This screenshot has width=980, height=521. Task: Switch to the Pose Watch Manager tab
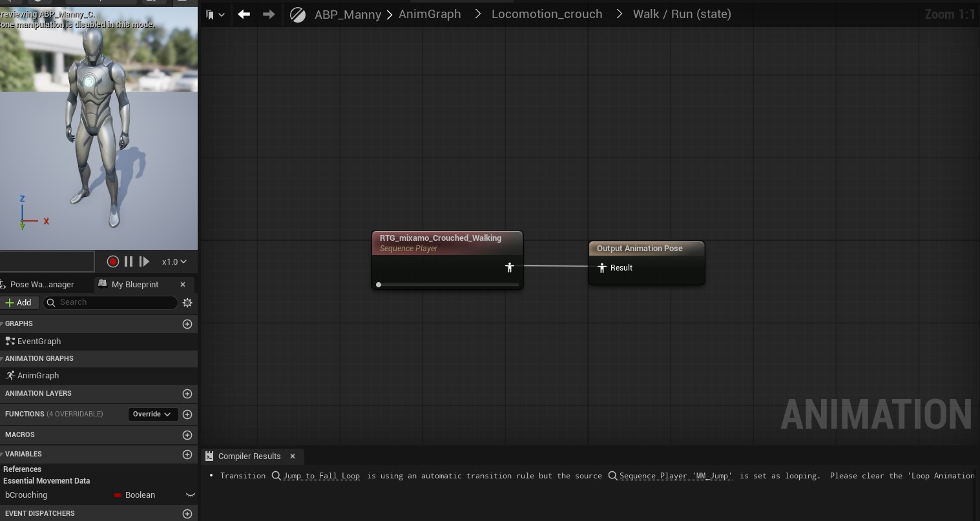42,284
